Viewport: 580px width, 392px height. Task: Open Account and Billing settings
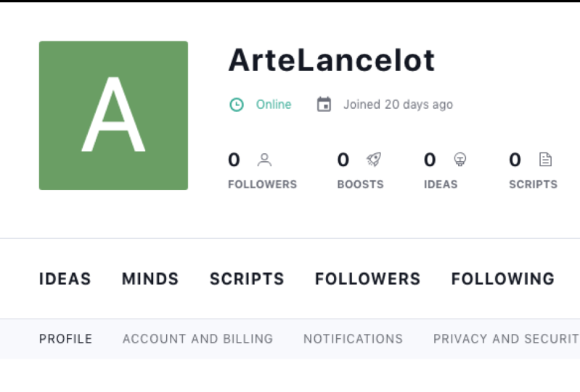pos(198,339)
